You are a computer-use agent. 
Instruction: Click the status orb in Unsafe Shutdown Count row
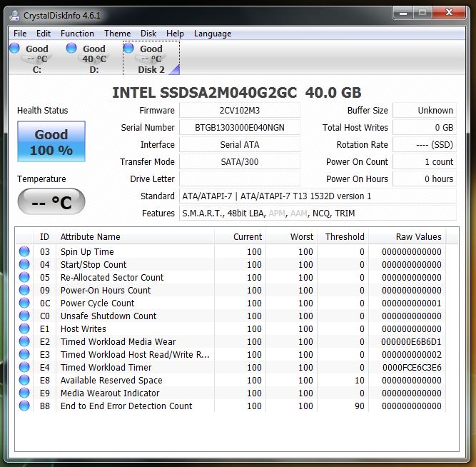(24, 316)
